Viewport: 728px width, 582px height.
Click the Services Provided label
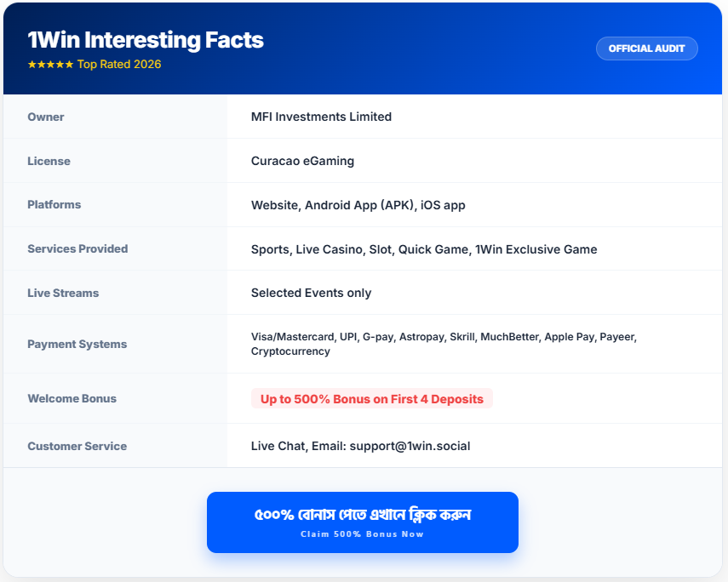coord(77,249)
